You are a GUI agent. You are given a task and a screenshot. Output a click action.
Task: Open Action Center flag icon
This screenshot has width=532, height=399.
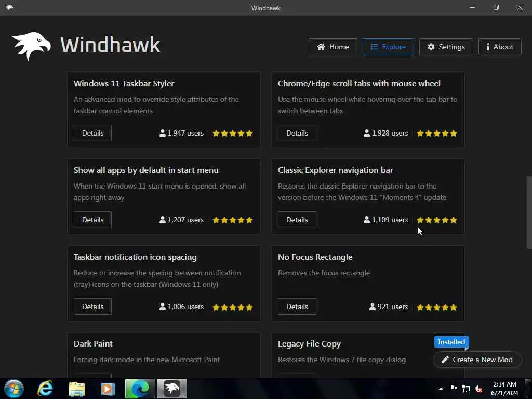tap(453, 389)
